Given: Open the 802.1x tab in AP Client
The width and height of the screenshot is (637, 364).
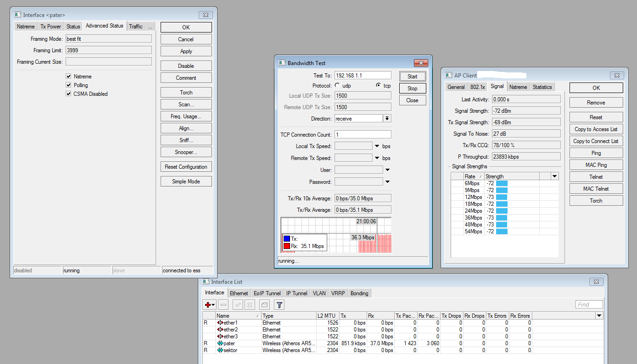Looking at the screenshot, I should click(478, 87).
